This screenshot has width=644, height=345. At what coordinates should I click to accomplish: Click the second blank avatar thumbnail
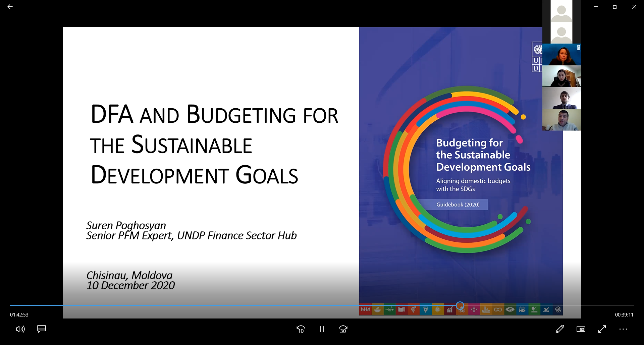(561, 33)
